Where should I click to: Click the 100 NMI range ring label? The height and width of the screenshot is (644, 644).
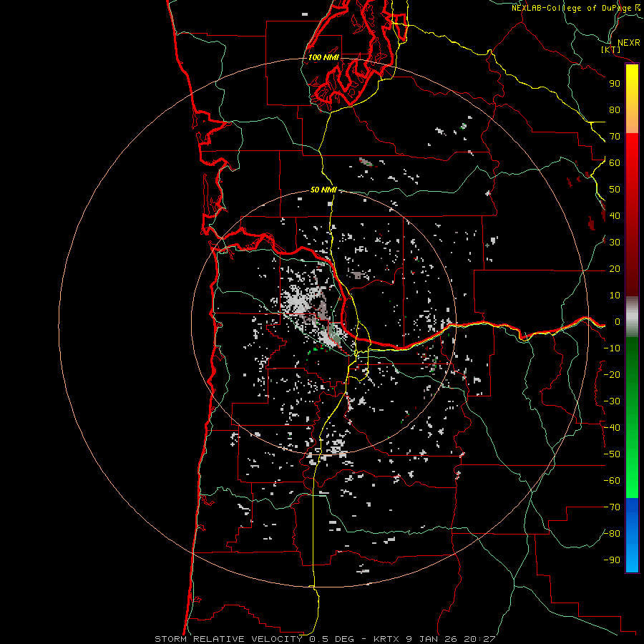pyautogui.click(x=323, y=57)
